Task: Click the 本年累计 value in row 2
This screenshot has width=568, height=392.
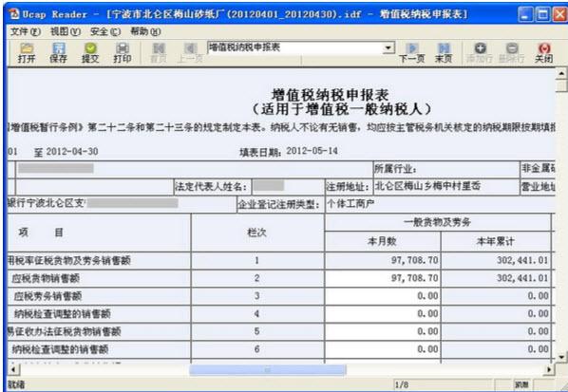Action: click(x=522, y=278)
